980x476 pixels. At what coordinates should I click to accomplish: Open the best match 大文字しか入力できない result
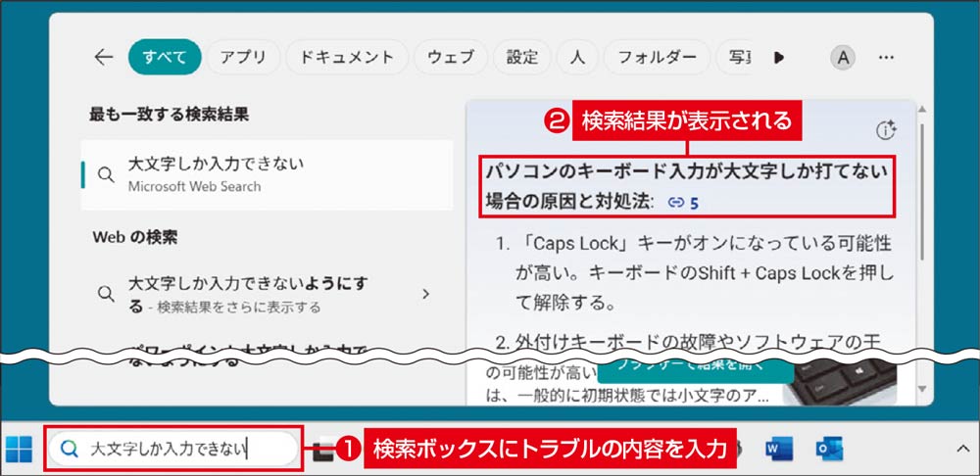coord(267,175)
